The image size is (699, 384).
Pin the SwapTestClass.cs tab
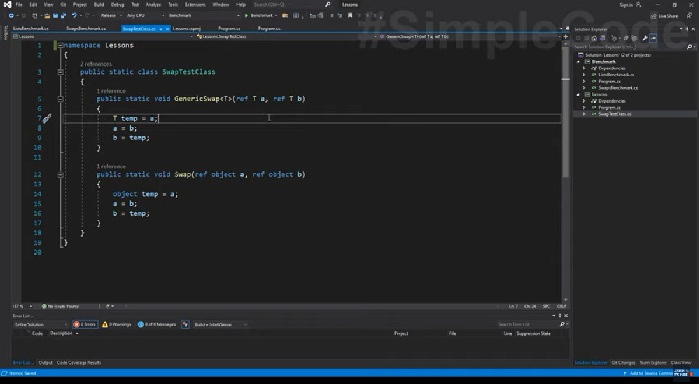tap(161, 29)
